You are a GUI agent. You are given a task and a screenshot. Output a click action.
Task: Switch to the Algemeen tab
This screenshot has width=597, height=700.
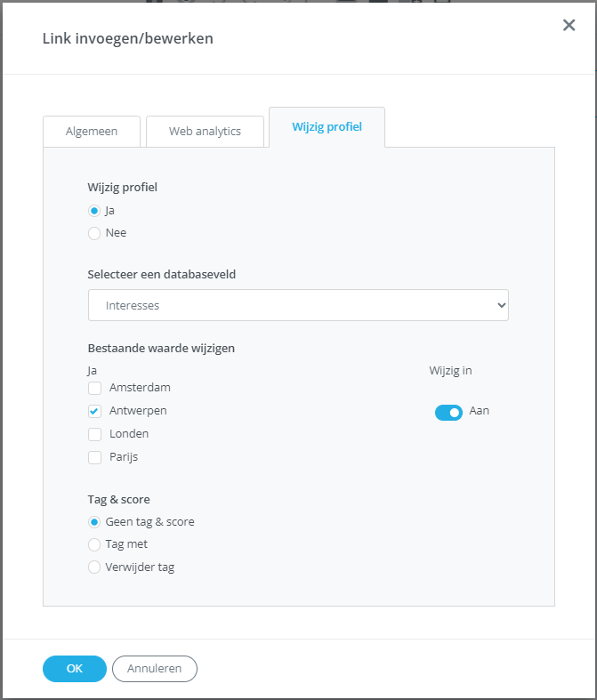coord(92,132)
